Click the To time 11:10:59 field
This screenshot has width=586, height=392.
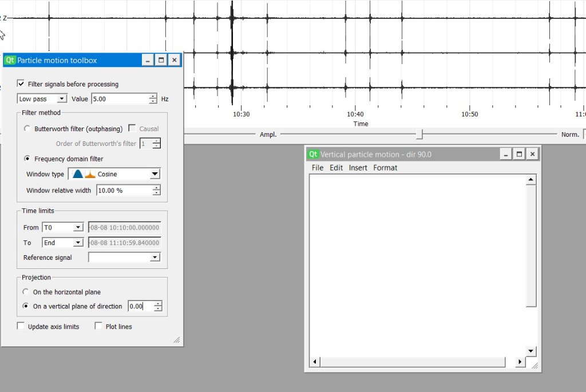click(x=124, y=243)
